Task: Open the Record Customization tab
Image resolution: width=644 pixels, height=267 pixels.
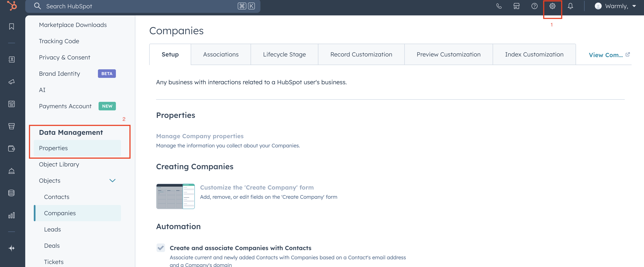Action: tap(361, 54)
